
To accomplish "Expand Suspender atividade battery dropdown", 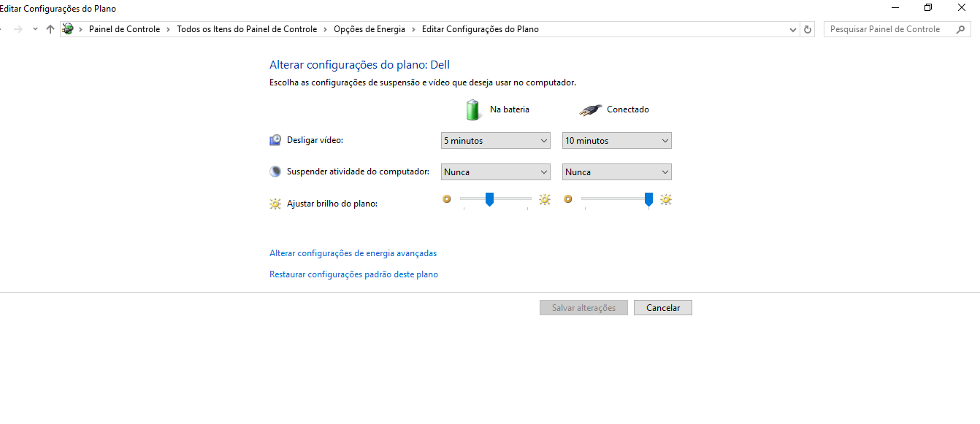I will pyautogui.click(x=495, y=172).
